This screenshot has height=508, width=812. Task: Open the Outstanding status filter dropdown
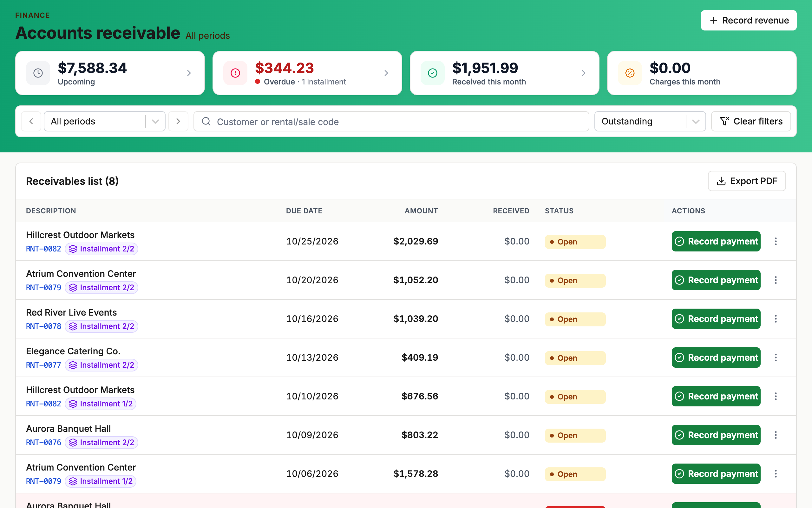tap(650, 121)
